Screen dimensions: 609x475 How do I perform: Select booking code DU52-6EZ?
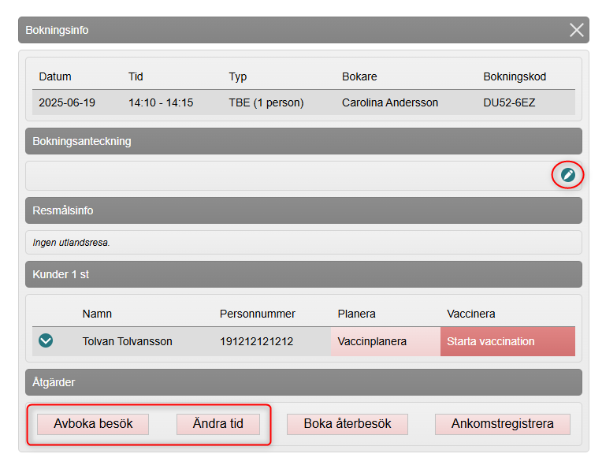coord(509,102)
